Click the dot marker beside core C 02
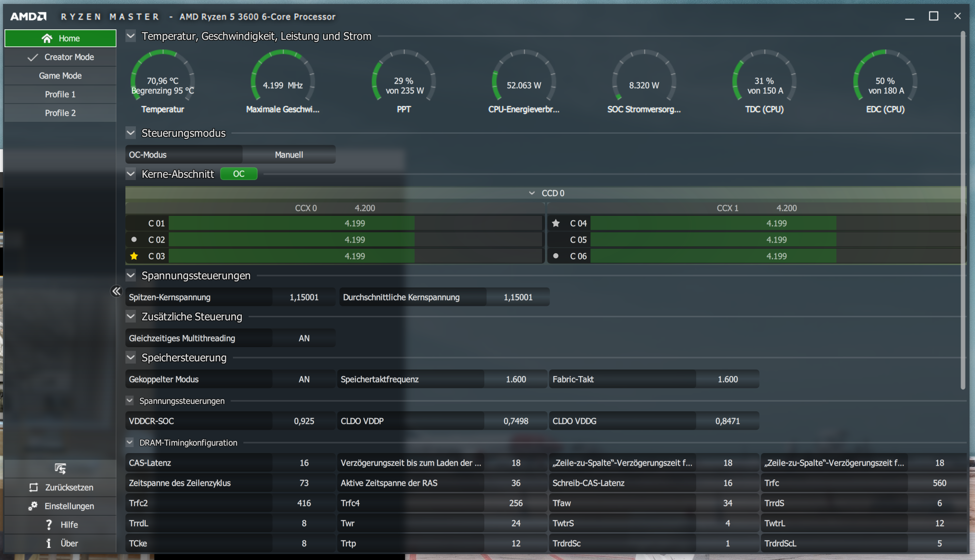Image resolution: width=975 pixels, height=560 pixels. tap(134, 239)
